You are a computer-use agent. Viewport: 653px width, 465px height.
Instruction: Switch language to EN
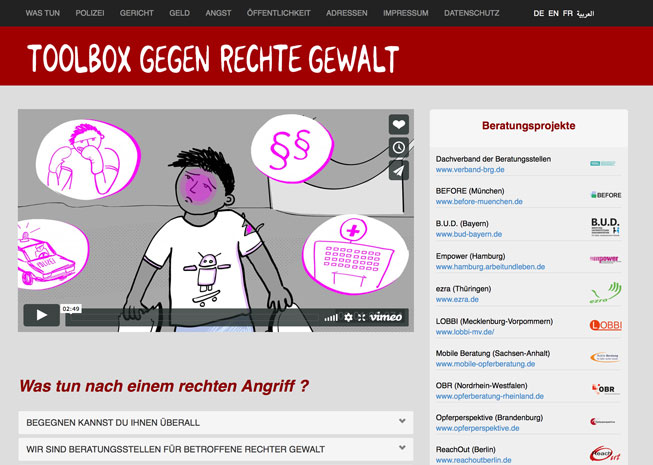point(553,14)
